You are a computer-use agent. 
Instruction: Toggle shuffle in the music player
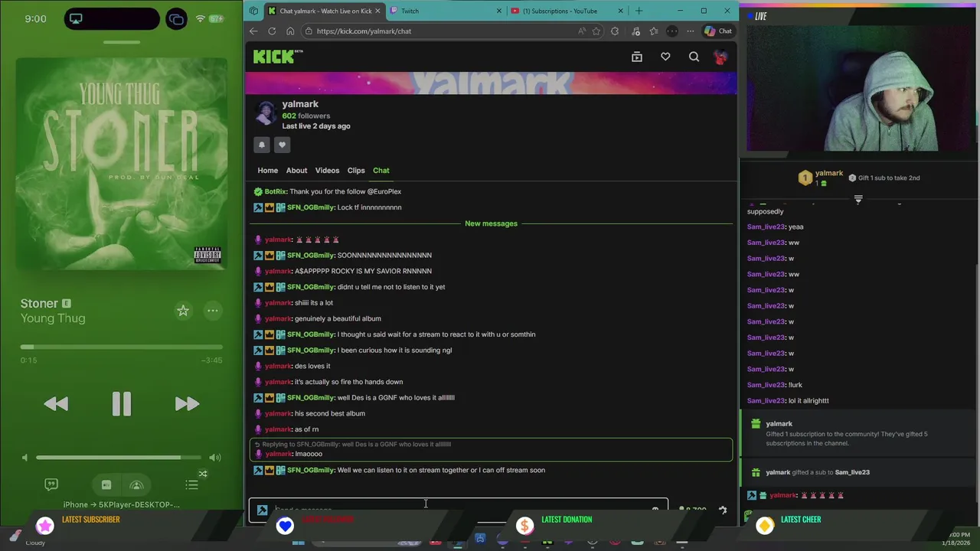point(203,474)
